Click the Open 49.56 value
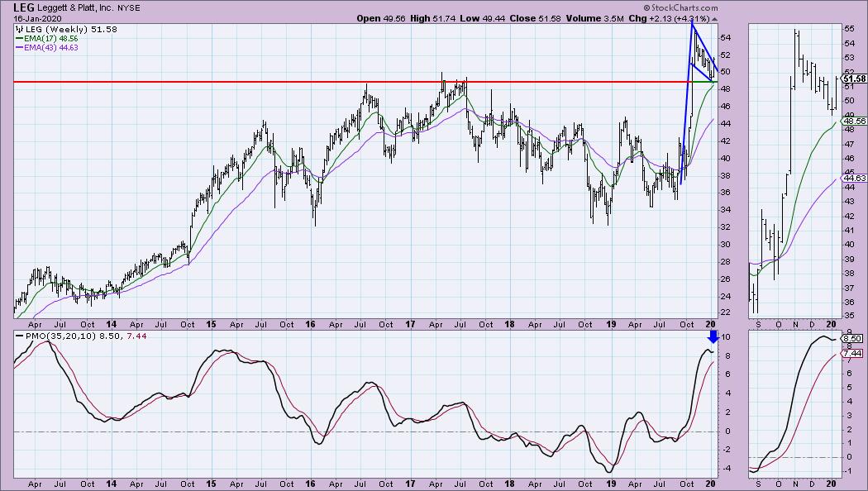 pos(381,18)
